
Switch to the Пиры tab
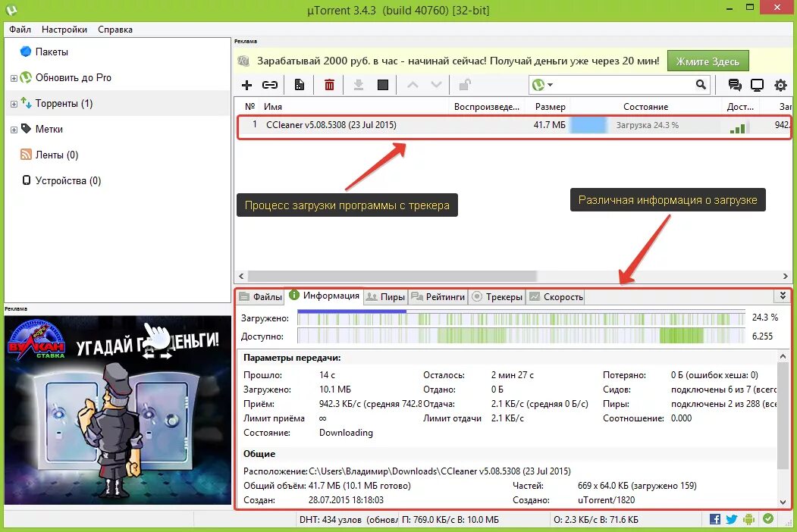point(386,297)
